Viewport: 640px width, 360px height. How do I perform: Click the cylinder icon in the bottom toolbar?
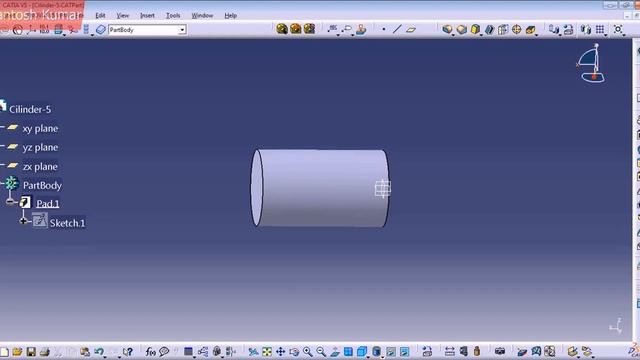[376, 351]
